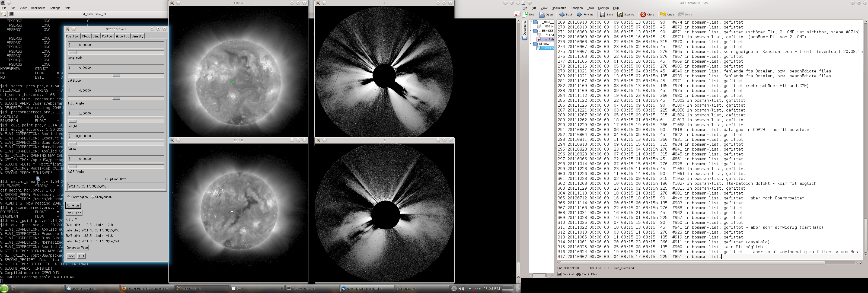Click the selected ...ents.txt file in Kate tree
The image size is (868, 293).
(x=545, y=48)
